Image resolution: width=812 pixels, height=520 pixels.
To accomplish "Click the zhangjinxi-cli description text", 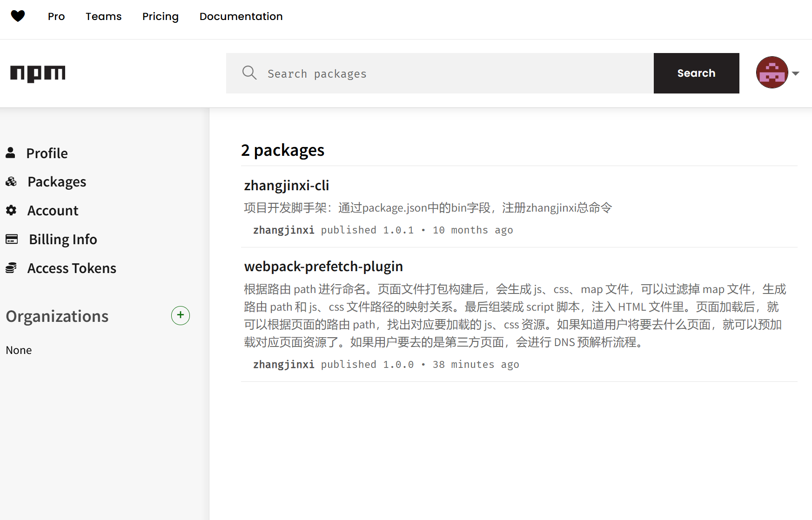I will (x=428, y=208).
